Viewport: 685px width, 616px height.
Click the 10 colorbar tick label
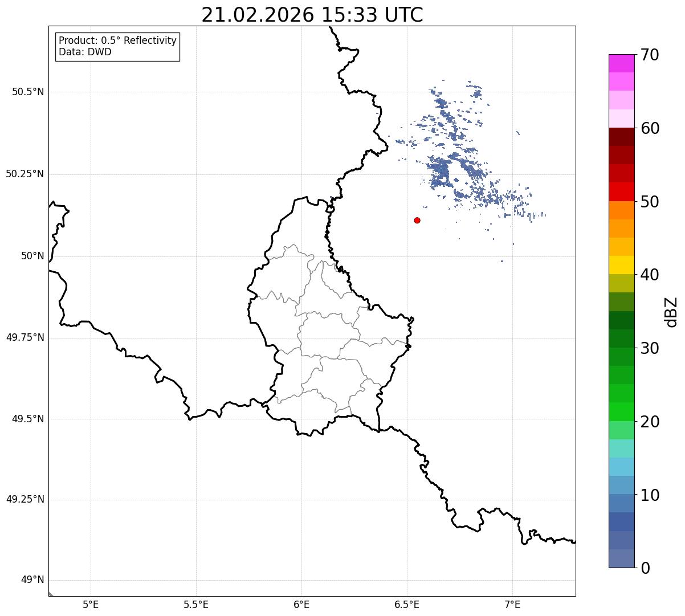650,495
